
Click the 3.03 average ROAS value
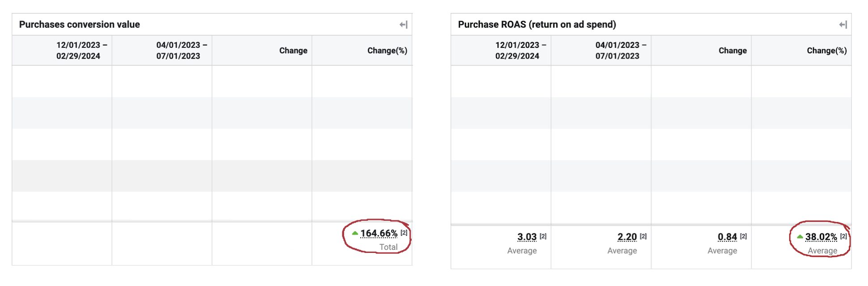pyautogui.click(x=527, y=237)
